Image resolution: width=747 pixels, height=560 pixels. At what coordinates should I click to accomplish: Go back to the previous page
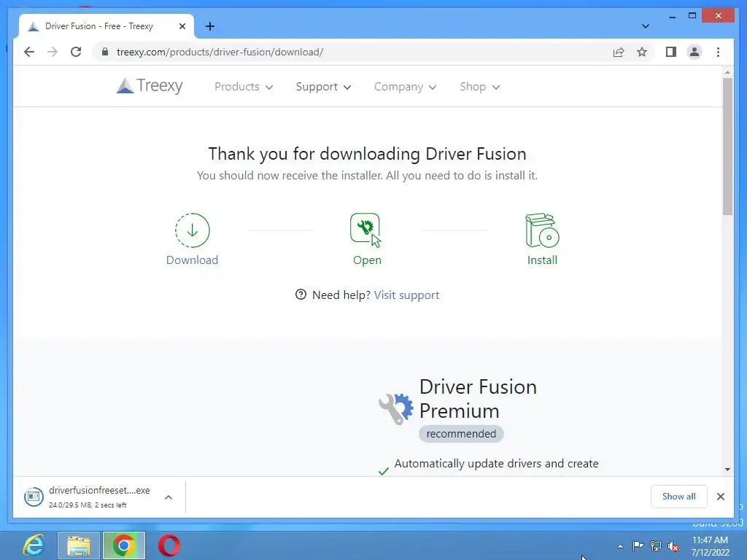pyautogui.click(x=29, y=52)
